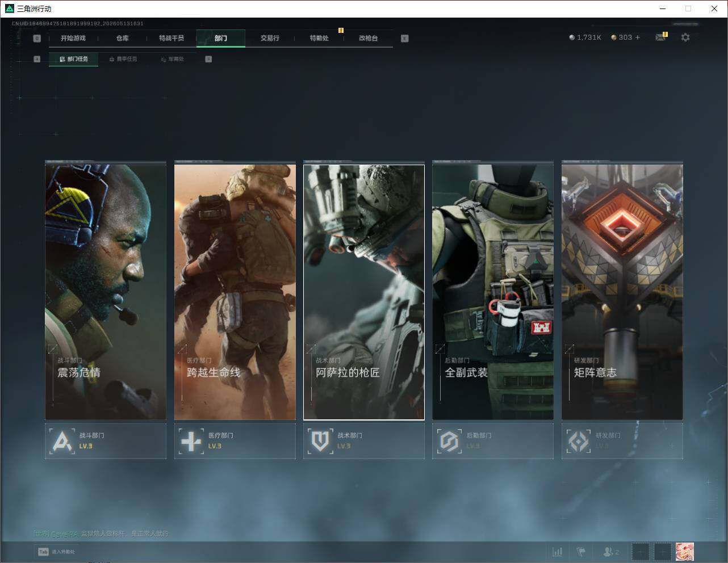Select the 后勤部门 level label
728x563 pixels.
pos(473,446)
